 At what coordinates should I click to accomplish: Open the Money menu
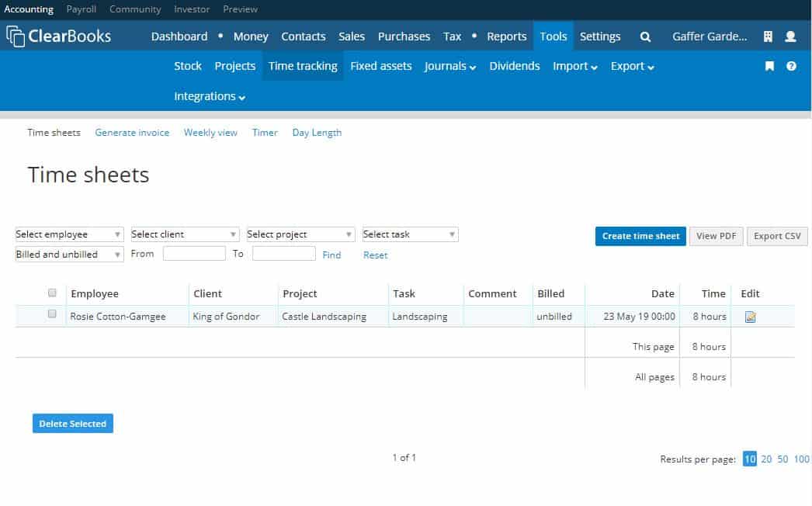tap(251, 36)
